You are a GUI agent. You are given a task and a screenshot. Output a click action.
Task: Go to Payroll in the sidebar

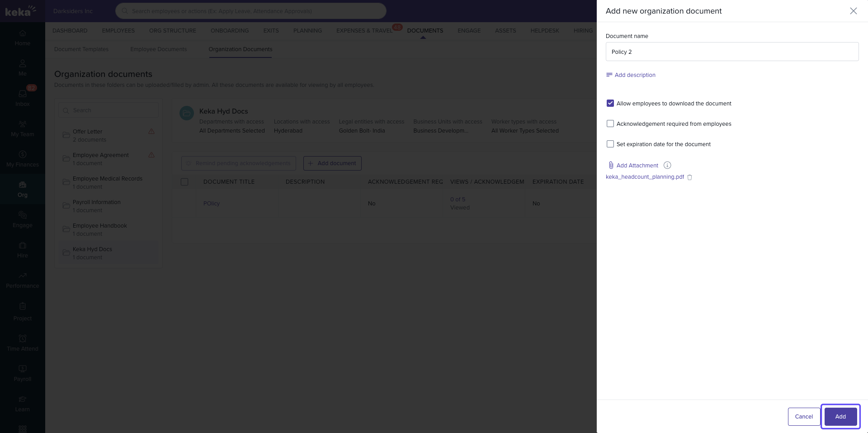coord(23,369)
